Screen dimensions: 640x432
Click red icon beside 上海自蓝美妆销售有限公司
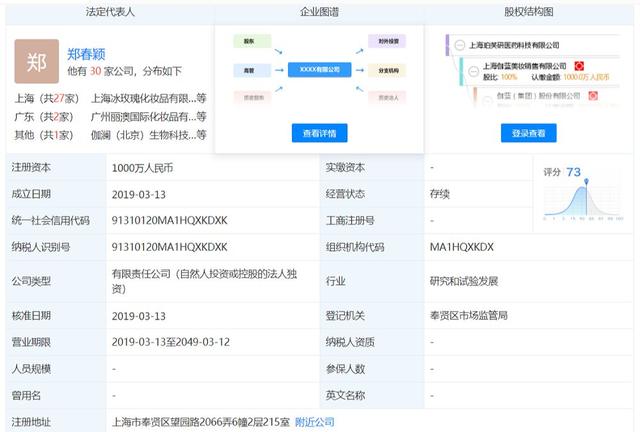[x=579, y=66]
